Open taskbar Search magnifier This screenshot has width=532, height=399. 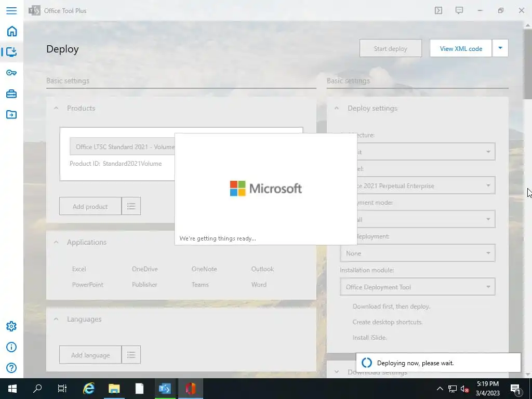coord(37,389)
